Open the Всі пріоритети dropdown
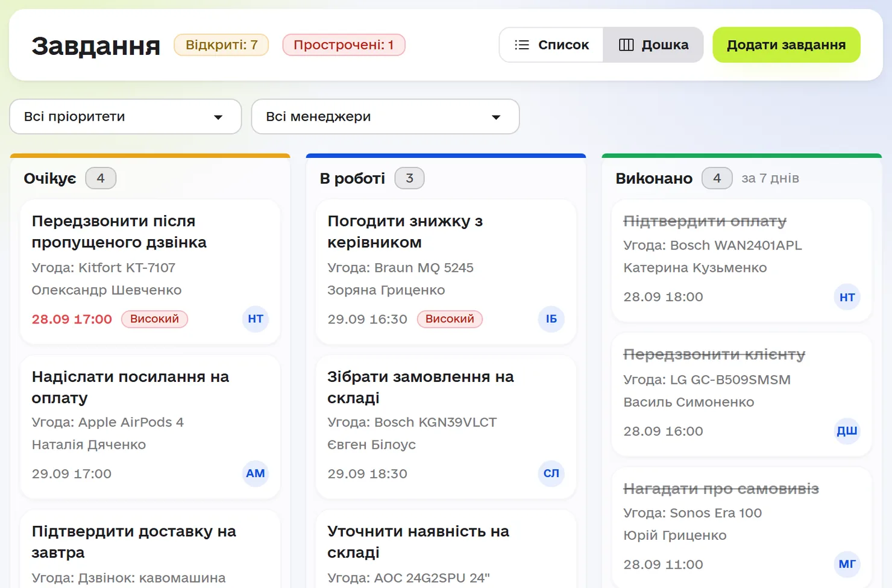 [125, 116]
